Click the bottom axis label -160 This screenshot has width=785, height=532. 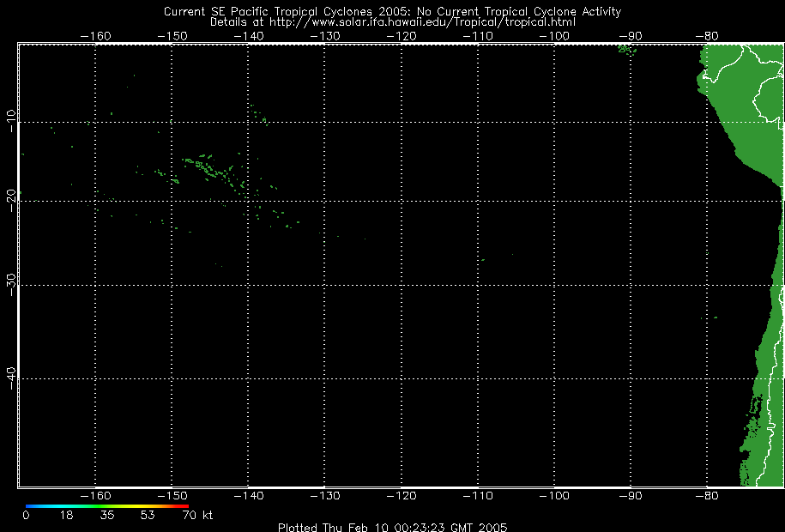click(x=95, y=495)
